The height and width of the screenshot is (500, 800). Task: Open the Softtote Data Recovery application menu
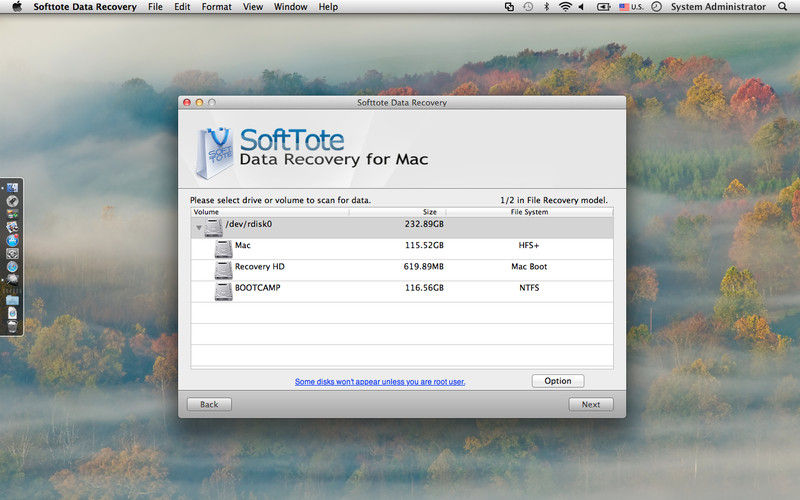pyautogui.click(x=85, y=7)
